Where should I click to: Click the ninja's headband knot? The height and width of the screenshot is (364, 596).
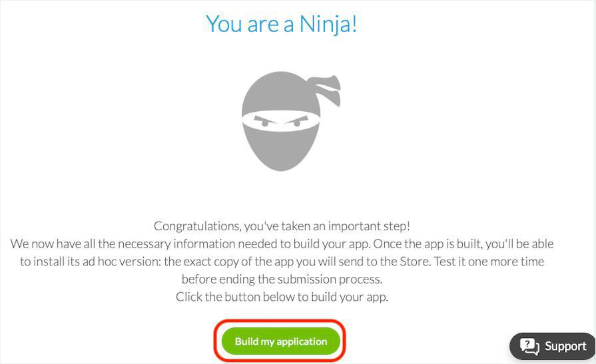pyautogui.click(x=328, y=90)
